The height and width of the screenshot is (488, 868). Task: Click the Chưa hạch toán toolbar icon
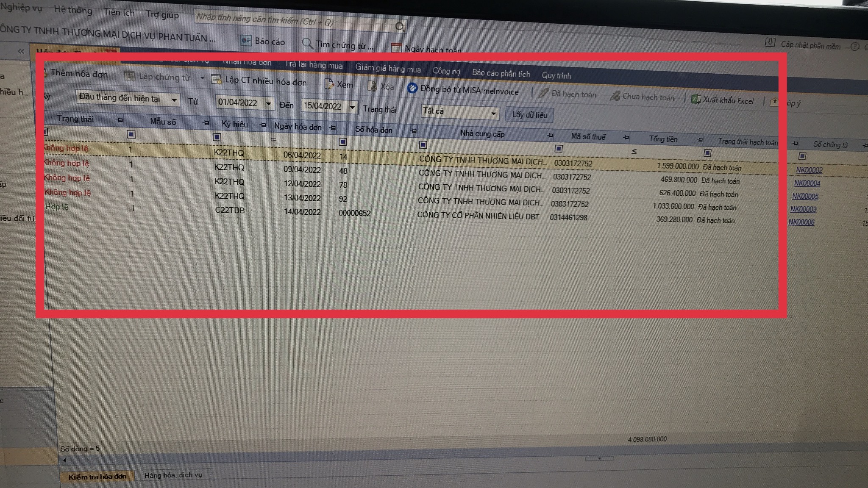tap(615, 96)
